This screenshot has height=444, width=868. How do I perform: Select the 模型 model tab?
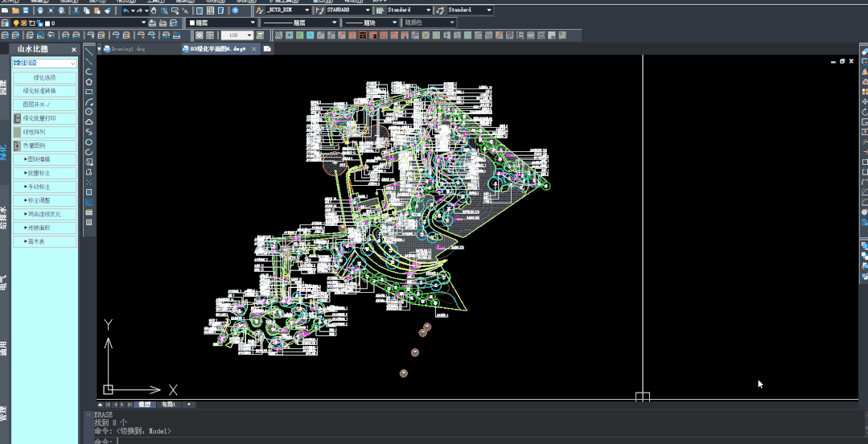coord(144,405)
